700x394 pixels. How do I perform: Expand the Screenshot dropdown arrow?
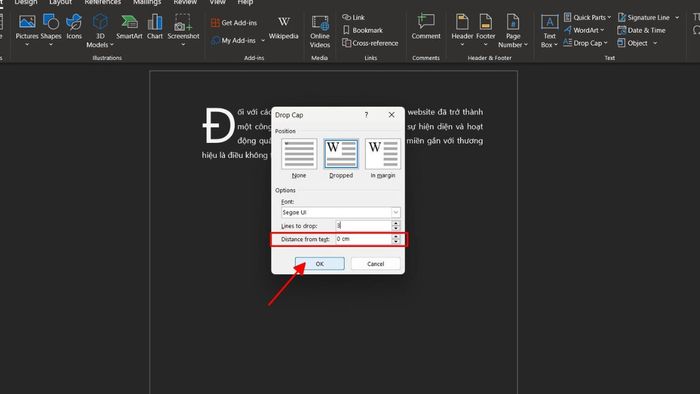[183, 45]
